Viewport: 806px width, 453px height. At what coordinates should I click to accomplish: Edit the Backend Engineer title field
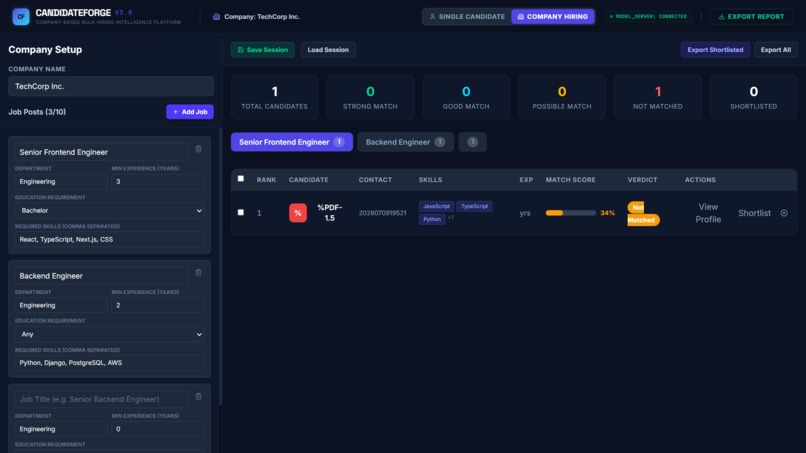tap(101, 276)
